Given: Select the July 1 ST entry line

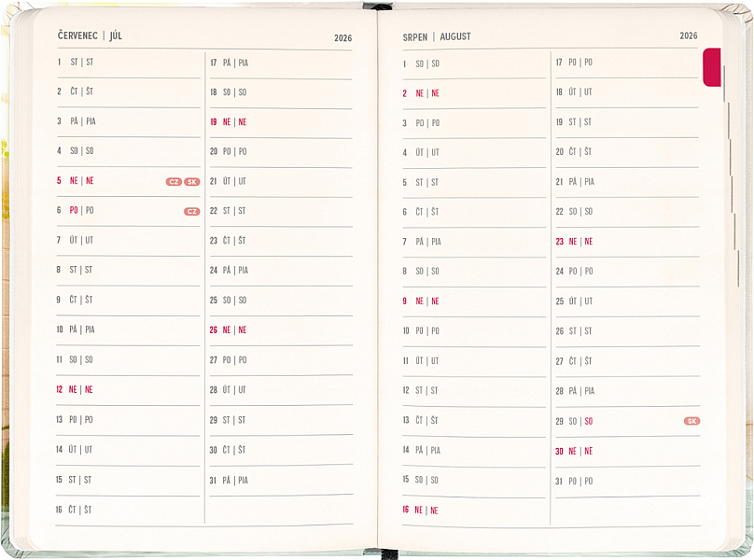Looking at the screenshot, I should tap(128, 63).
